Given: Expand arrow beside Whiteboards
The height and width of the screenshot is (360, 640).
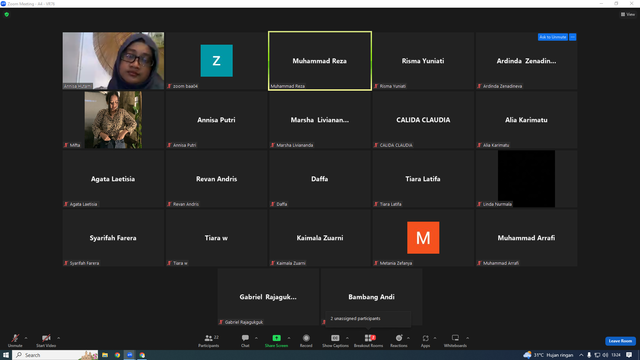Looking at the screenshot, I should coord(468,338).
